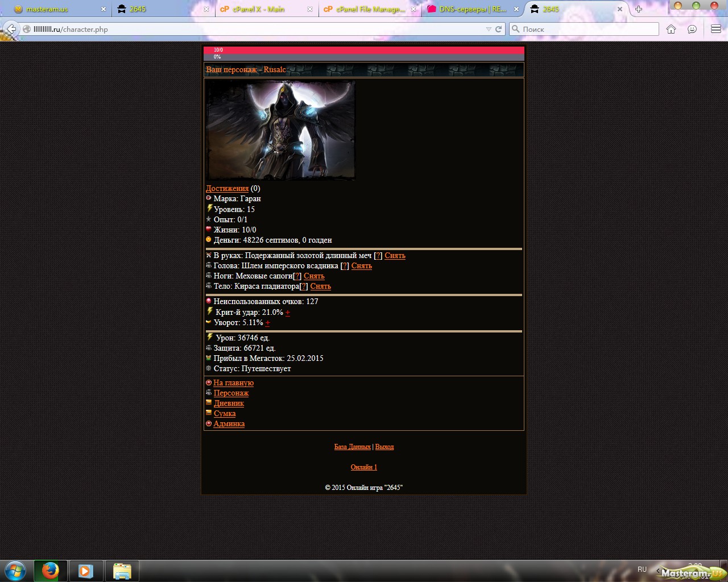Open the Firefox hamburger menu

(x=716, y=29)
